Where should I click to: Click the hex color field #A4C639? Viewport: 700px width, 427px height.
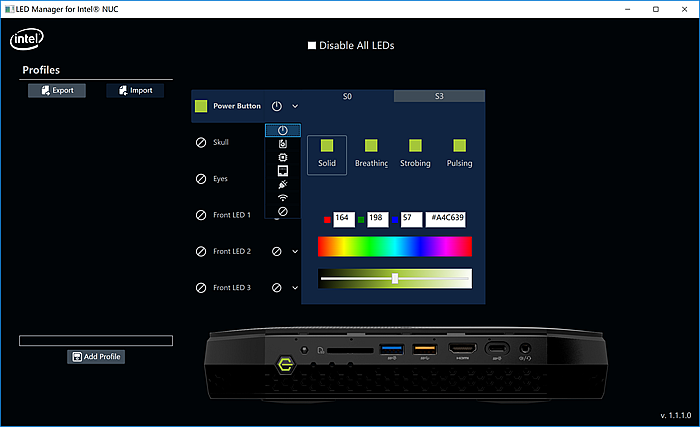(x=446, y=219)
